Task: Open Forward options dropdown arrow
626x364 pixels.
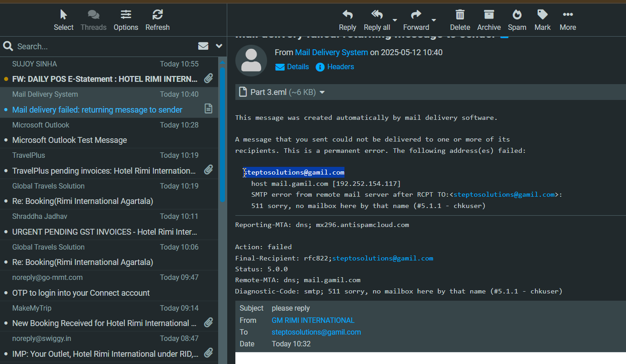Action: (x=434, y=20)
